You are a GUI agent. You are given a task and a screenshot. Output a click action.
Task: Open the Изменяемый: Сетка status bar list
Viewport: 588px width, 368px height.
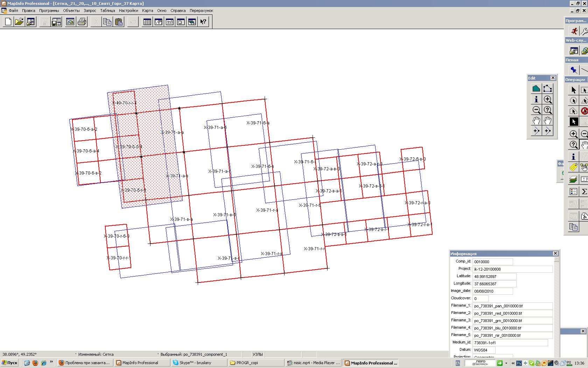pyautogui.click(x=117, y=354)
